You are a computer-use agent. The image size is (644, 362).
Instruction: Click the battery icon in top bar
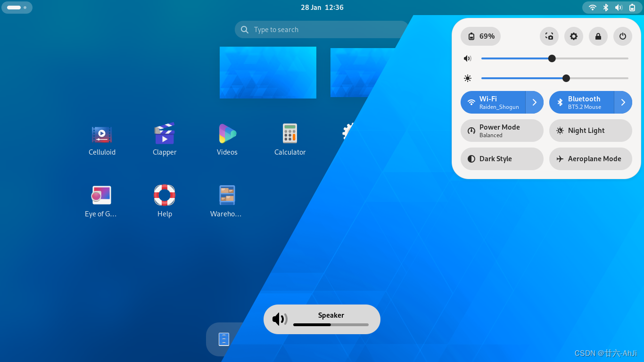(x=632, y=8)
